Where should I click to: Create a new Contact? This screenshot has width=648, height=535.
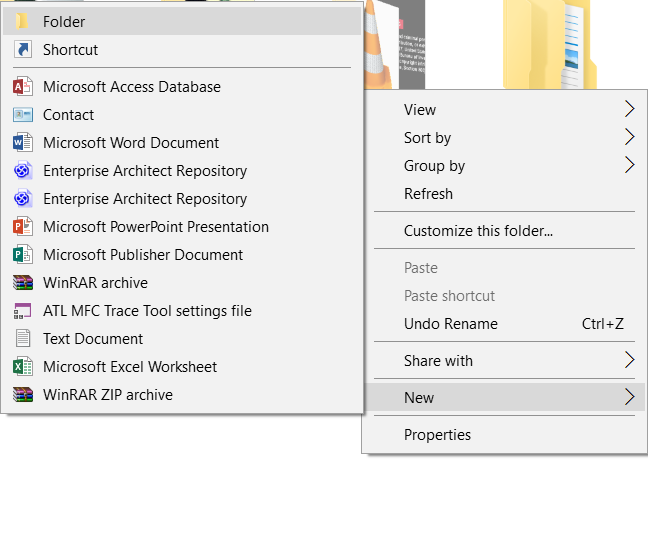[x=182, y=114]
